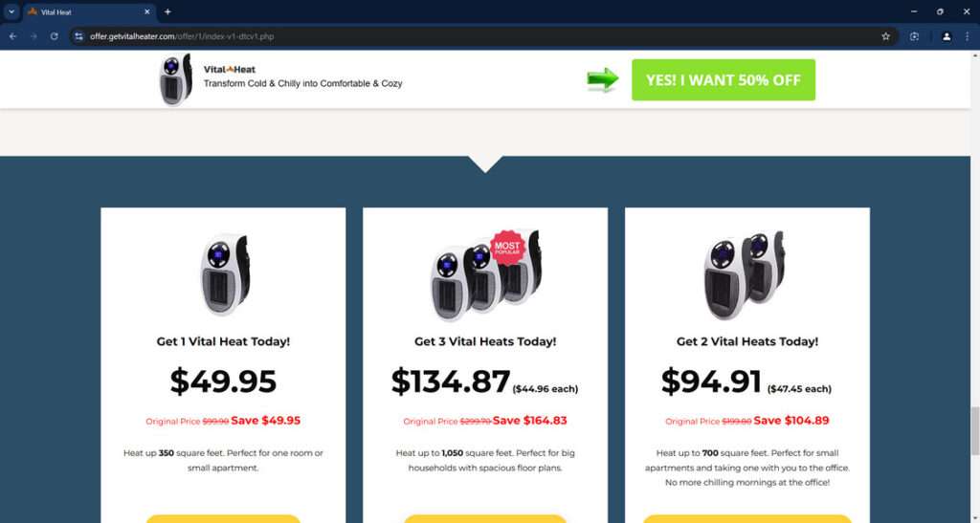Image resolution: width=980 pixels, height=523 pixels.
Task: Click the Vital Heat logo in header
Action: [x=230, y=69]
